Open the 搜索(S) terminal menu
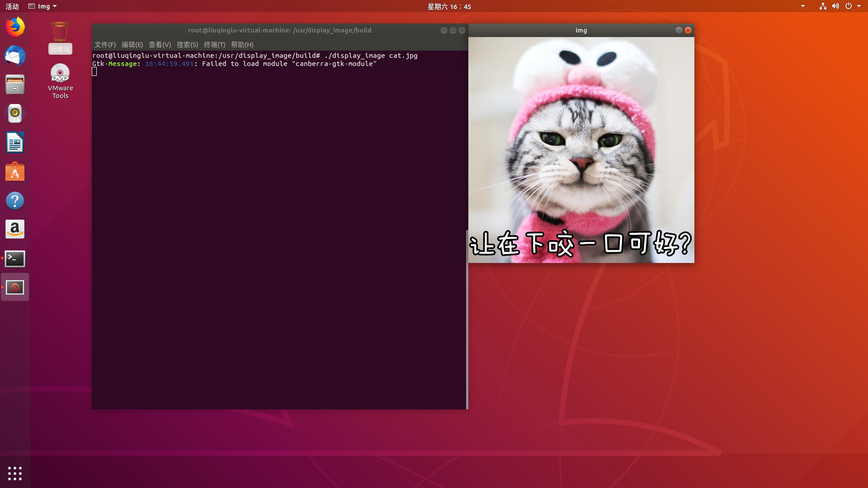The image size is (868, 488). (187, 44)
